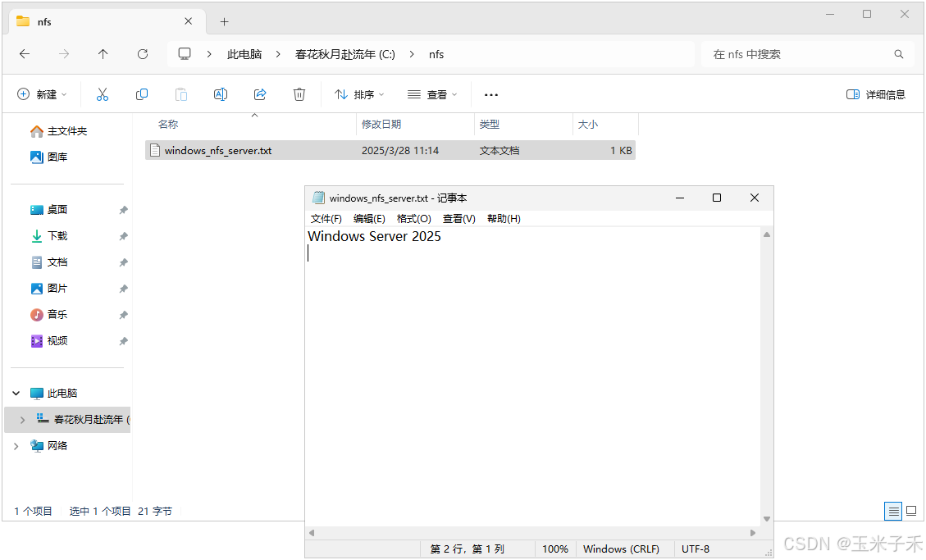Open the 新建 dropdown
The width and height of the screenshot is (926, 560).
(42, 94)
